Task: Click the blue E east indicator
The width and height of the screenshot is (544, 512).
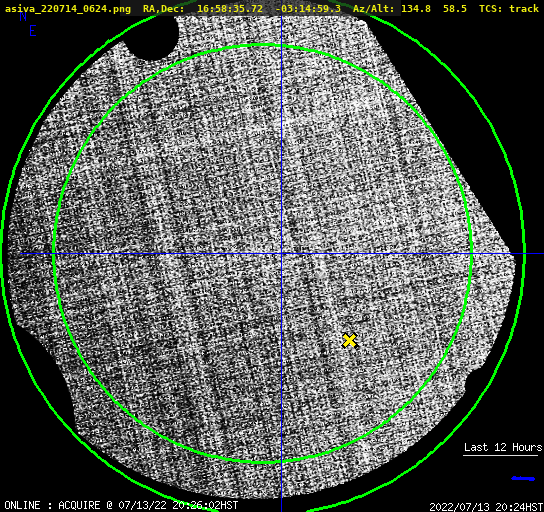Action: tap(33, 31)
